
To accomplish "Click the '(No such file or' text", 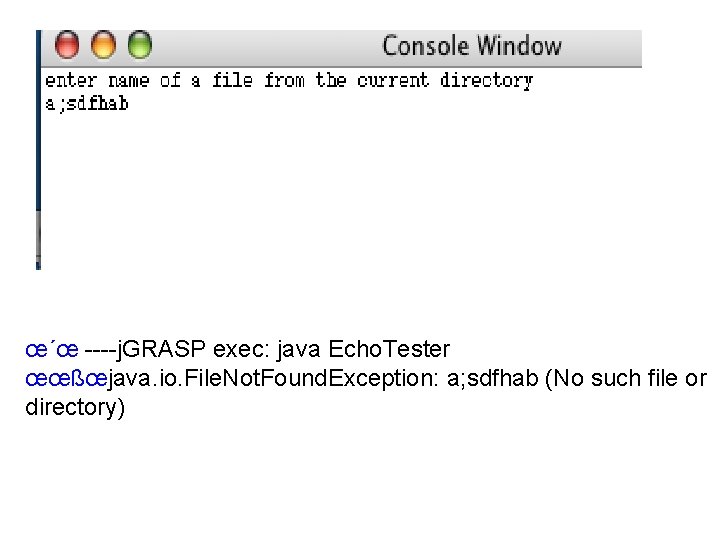I will [x=626, y=379].
